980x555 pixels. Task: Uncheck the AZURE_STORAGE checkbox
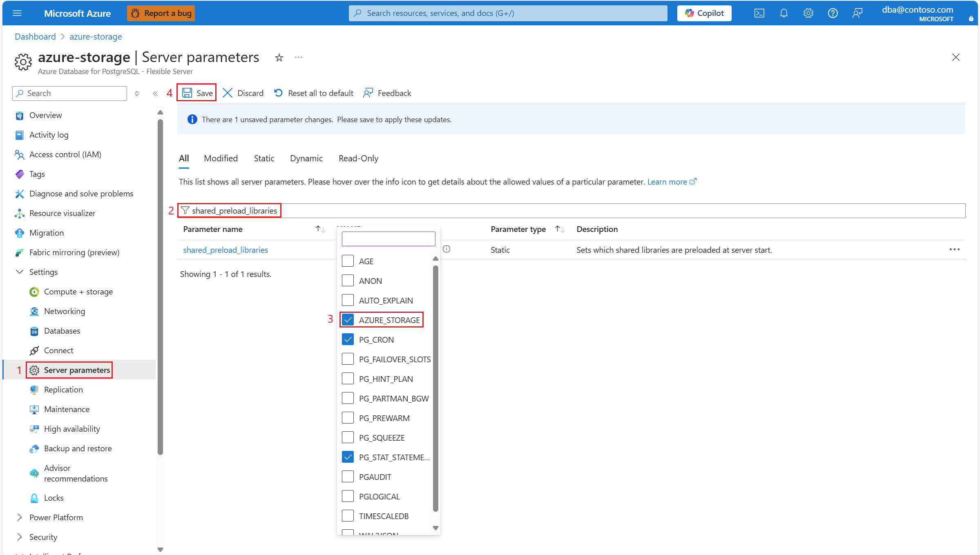pos(348,320)
